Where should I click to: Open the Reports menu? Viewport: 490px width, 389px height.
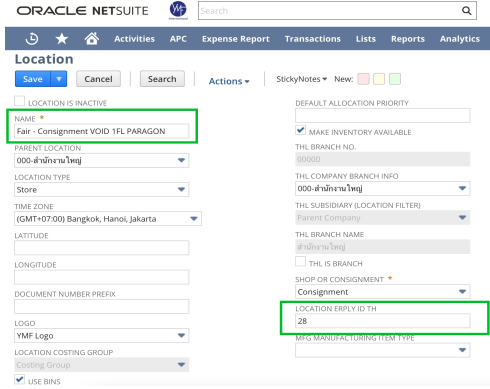(408, 39)
